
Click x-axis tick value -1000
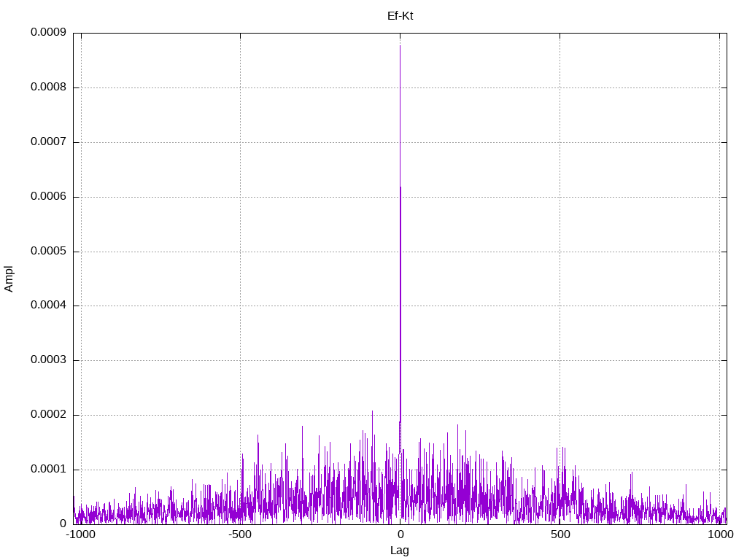81,534
